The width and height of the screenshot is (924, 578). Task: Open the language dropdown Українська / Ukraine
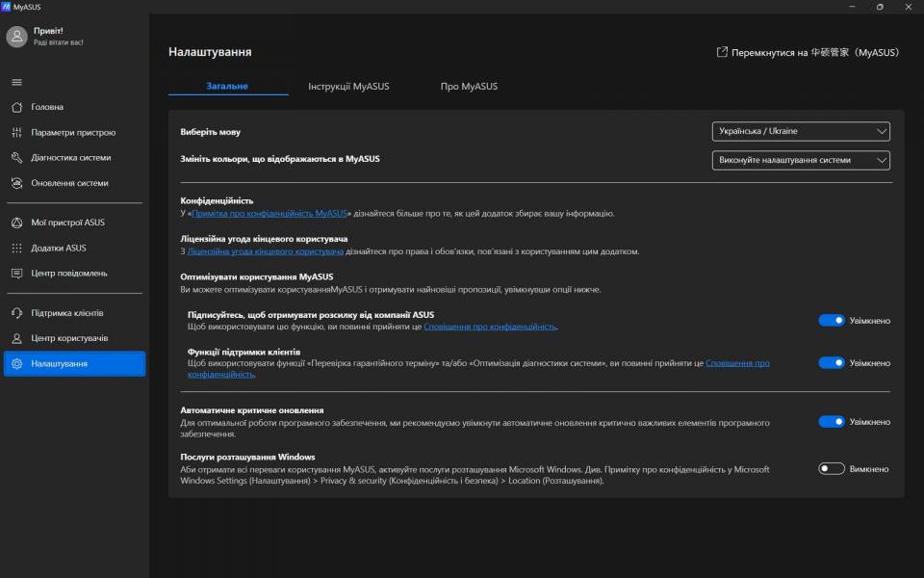pos(801,132)
